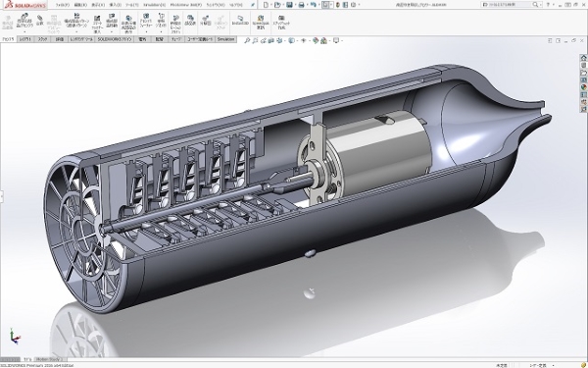Click the Apply Scene icon in view toolbar
Screen dimensions: 588x368
coord(323,40)
